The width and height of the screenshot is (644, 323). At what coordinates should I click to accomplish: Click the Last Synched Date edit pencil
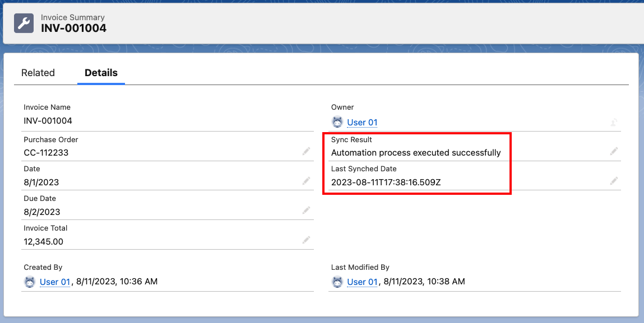(614, 181)
